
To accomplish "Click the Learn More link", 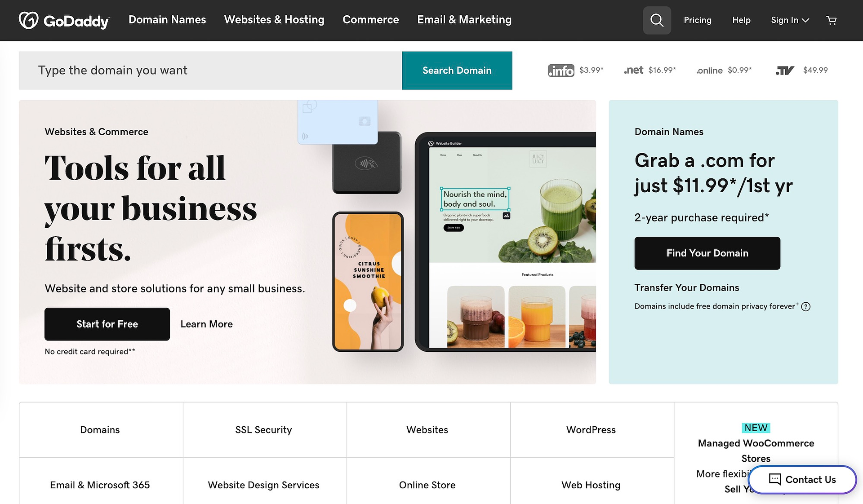I will [x=206, y=323].
